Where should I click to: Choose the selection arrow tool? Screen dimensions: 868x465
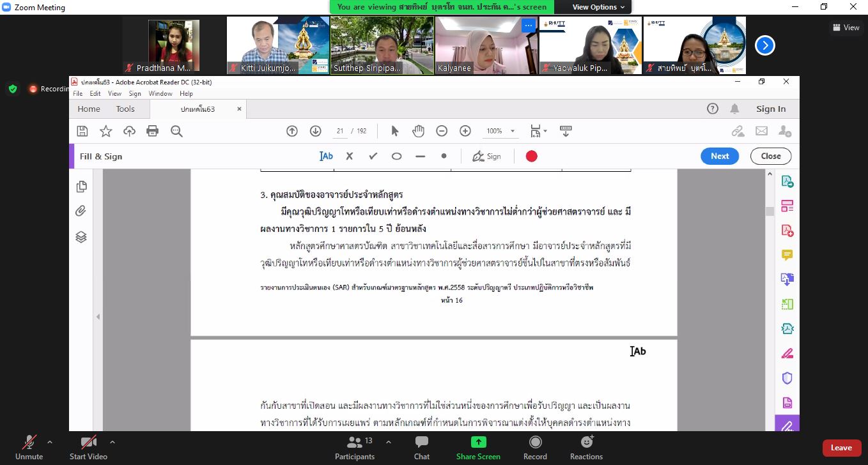click(x=394, y=131)
